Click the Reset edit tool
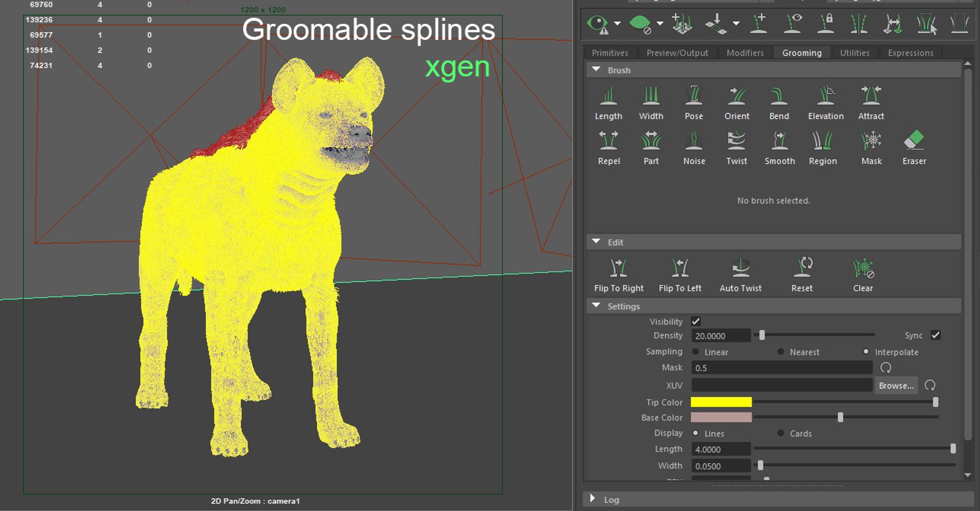 click(802, 275)
